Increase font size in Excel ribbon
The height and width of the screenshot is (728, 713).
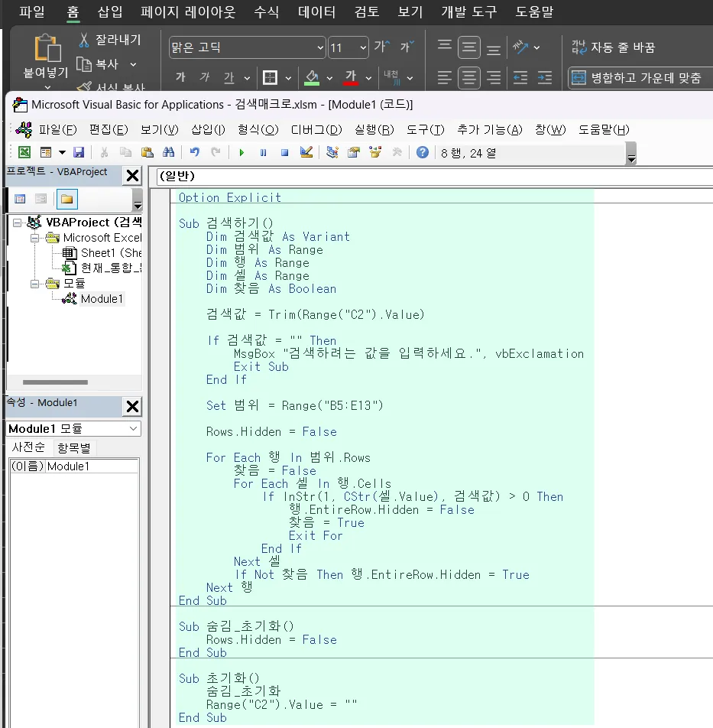click(x=382, y=47)
